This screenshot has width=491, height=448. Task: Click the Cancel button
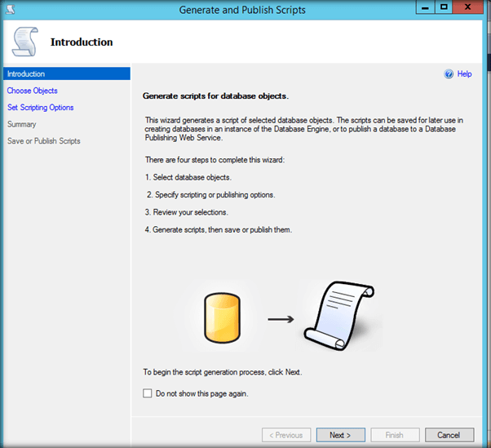(x=449, y=435)
